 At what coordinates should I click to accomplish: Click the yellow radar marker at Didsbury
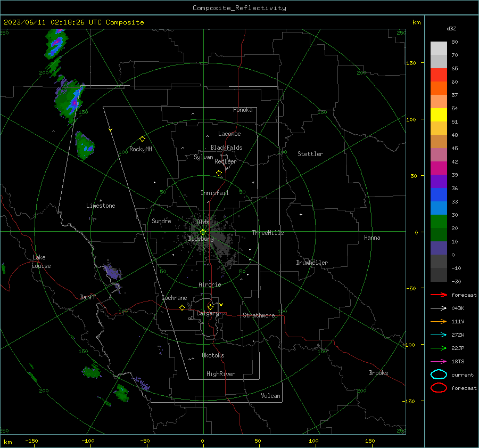tap(203, 232)
